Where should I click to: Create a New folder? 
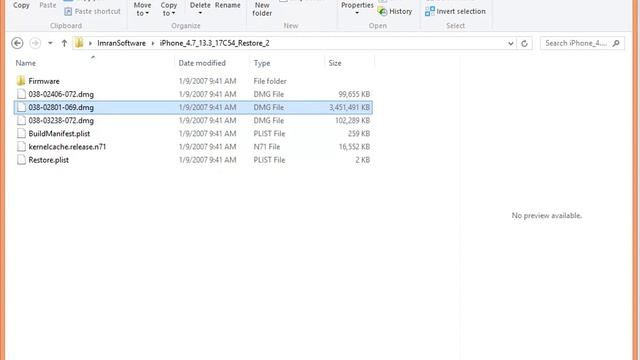[x=262, y=9]
